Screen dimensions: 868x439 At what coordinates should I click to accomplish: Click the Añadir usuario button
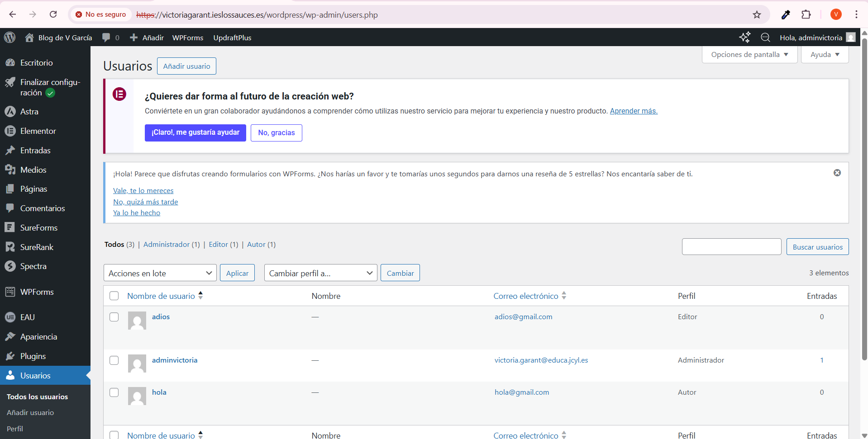point(186,66)
